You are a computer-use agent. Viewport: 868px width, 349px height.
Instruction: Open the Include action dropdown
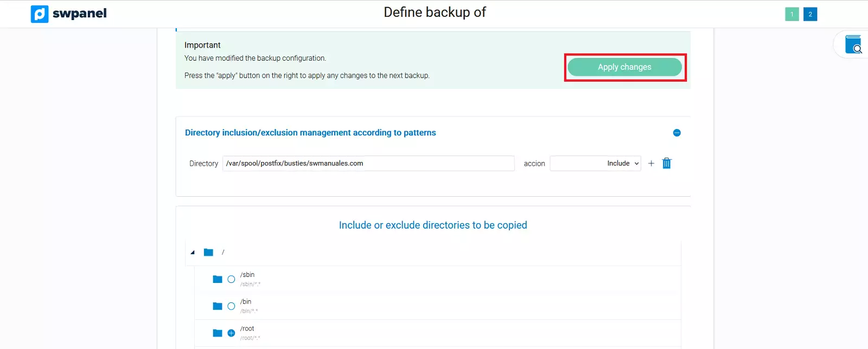596,163
